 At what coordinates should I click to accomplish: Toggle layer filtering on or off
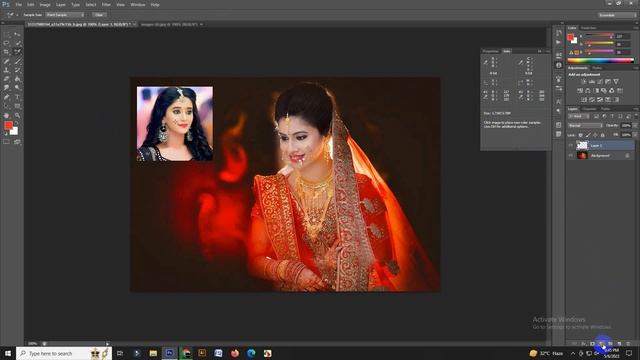pos(636,116)
